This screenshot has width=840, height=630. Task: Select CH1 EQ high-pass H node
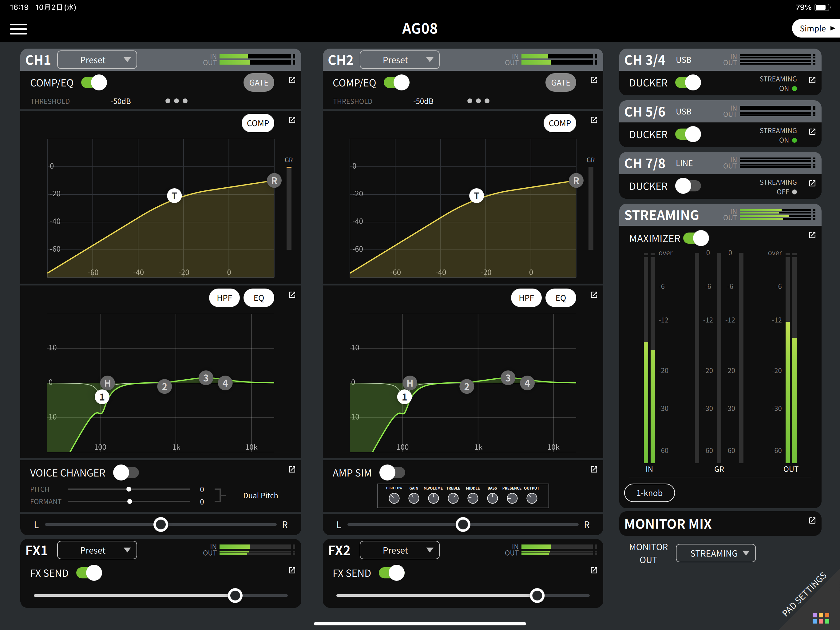[108, 383]
